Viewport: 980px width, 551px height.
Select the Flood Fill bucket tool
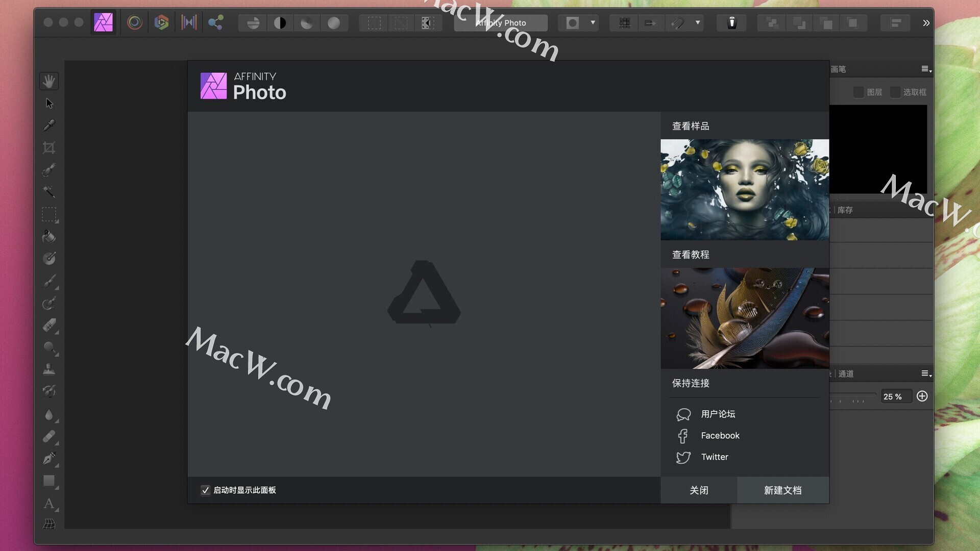49,236
